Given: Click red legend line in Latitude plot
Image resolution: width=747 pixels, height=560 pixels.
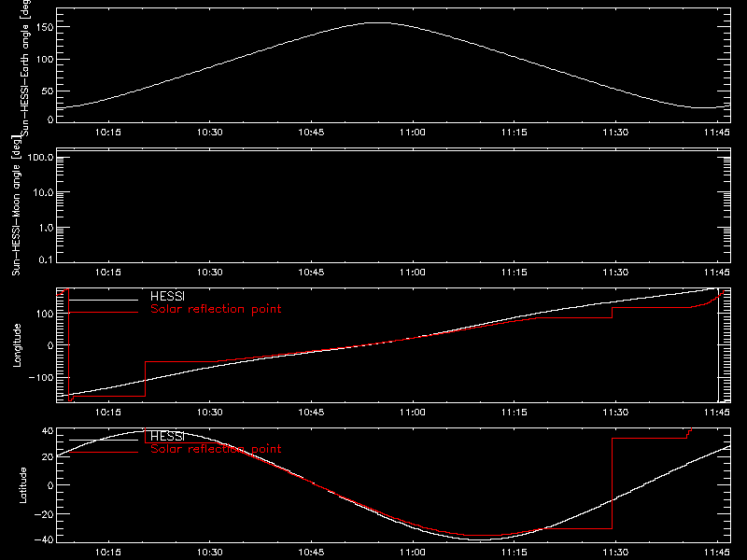Looking at the screenshot, I should click(x=104, y=452).
